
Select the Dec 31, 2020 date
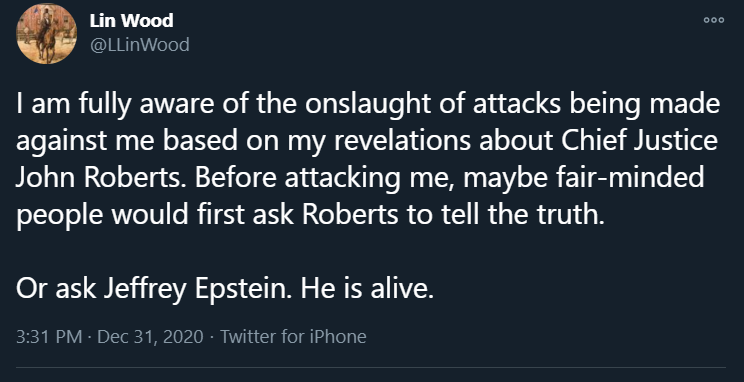(150, 336)
